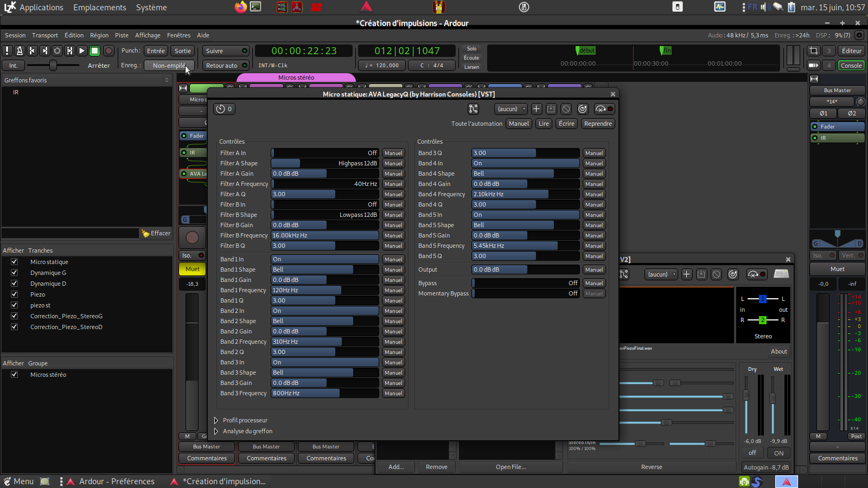Toggle visibility of Piezo strip

tap(15, 294)
